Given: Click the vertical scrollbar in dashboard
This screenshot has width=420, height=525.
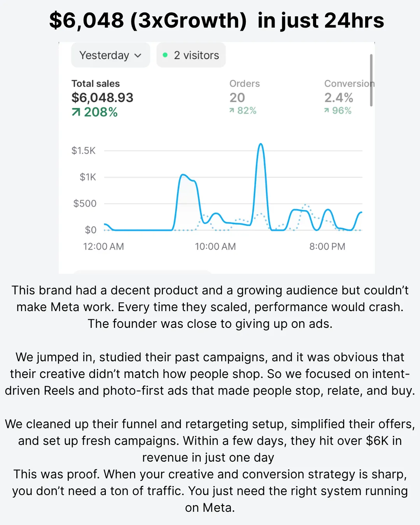Looking at the screenshot, I should [371, 80].
